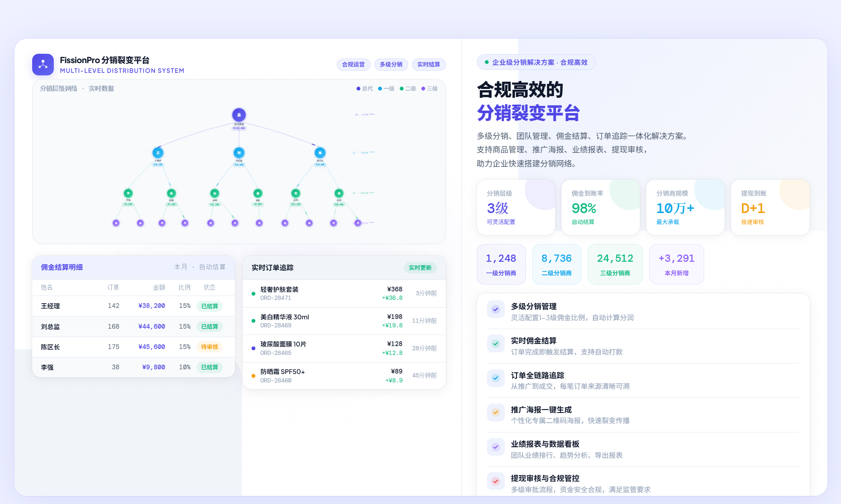Click the 已结算 status for 李强
Image resolution: width=841 pixels, height=504 pixels.
[210, 367]
